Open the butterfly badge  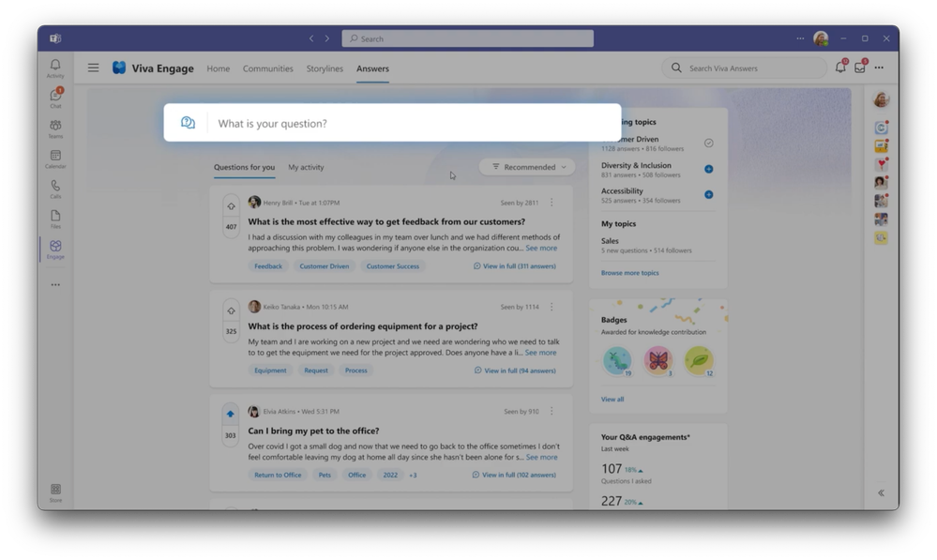coord(657,360)
